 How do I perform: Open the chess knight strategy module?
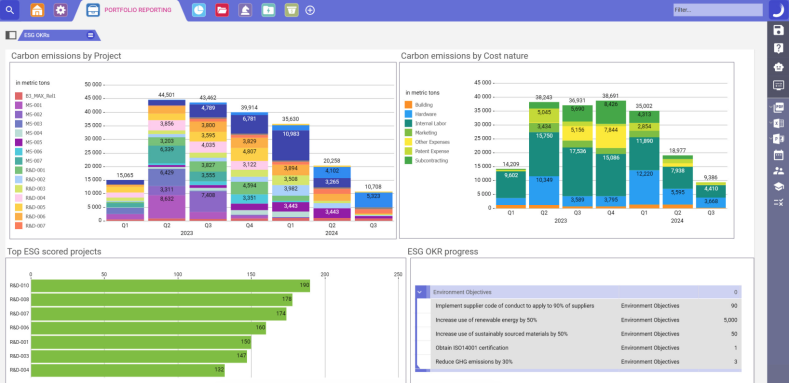(x=245, y=10)
